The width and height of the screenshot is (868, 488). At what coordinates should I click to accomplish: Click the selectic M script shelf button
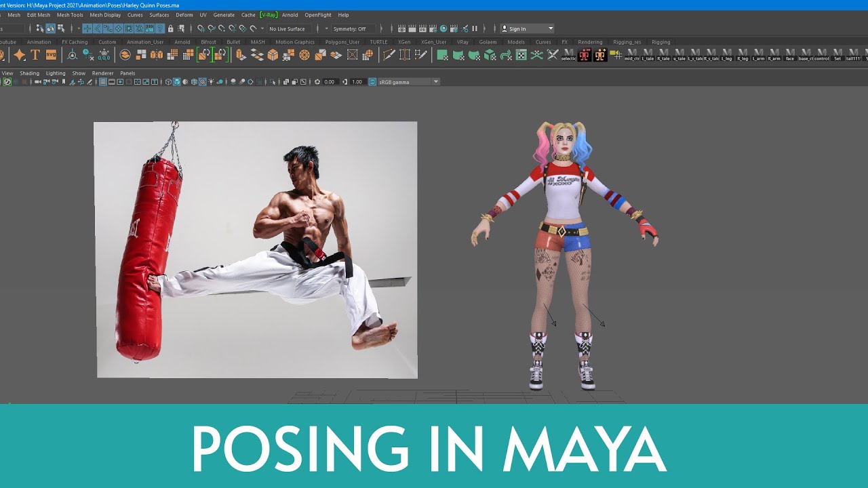click(x=568, y=55)
